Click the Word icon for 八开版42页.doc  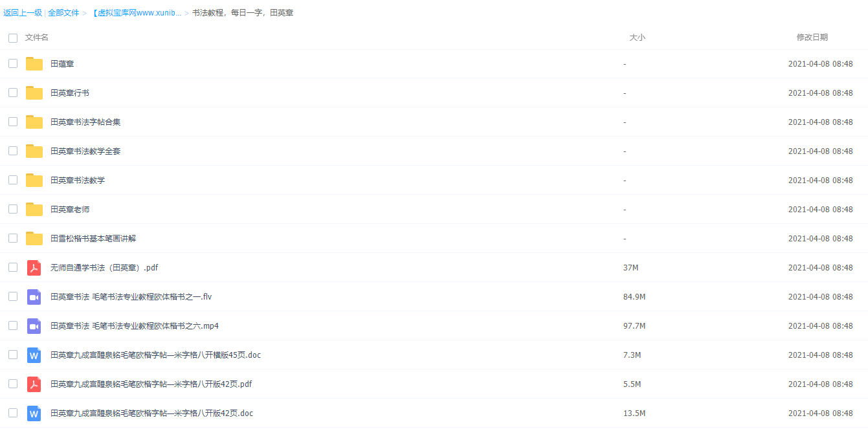[34, 413]
